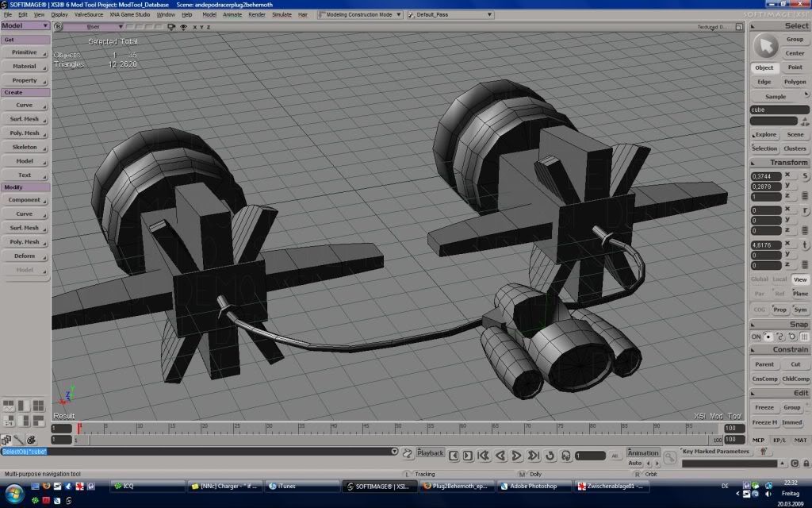
Task: Click the Skeleton button
Action: (25, 147)
